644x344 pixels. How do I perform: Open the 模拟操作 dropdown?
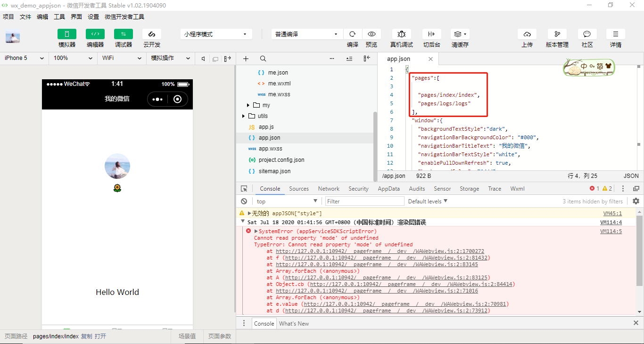coord(171,58)
